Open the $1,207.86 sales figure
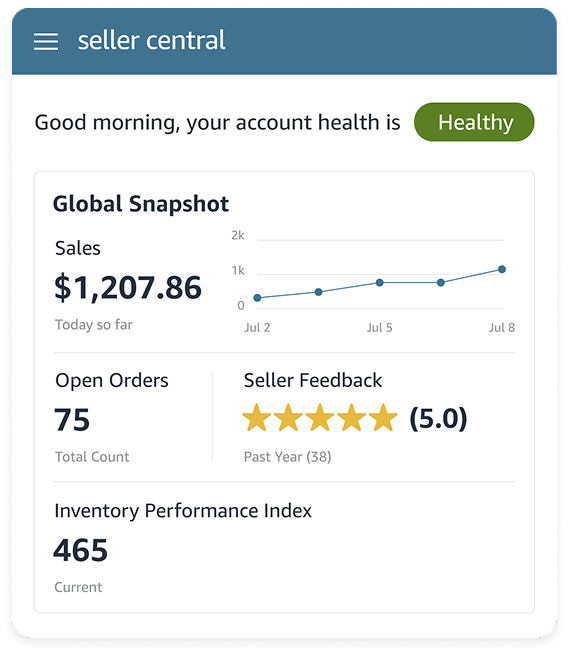Screen dimensions: 569x654 (128, 287)
